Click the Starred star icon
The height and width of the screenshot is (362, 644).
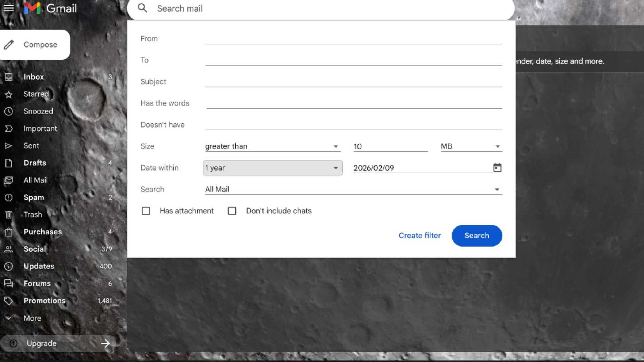tap(9, 94)
